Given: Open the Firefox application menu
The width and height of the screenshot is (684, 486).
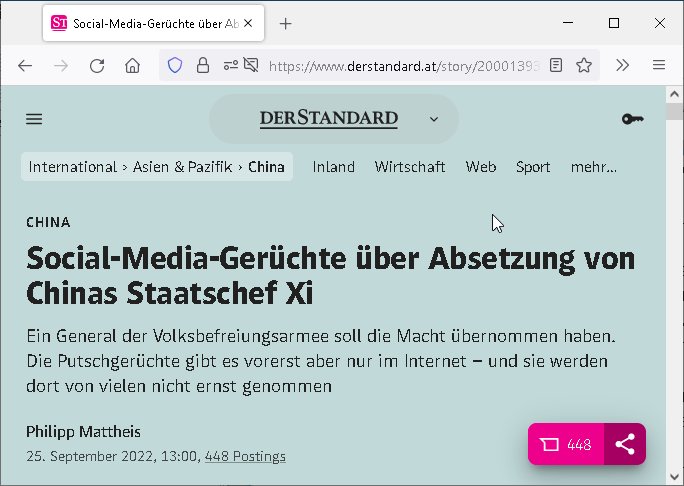Looking at the screenshot, I should pos(658,65).
